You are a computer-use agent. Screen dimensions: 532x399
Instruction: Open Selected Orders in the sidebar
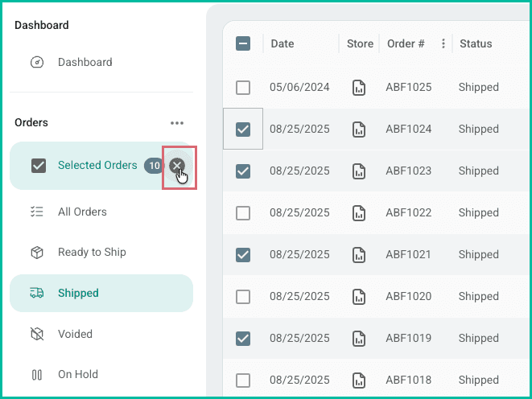point(97,166)
